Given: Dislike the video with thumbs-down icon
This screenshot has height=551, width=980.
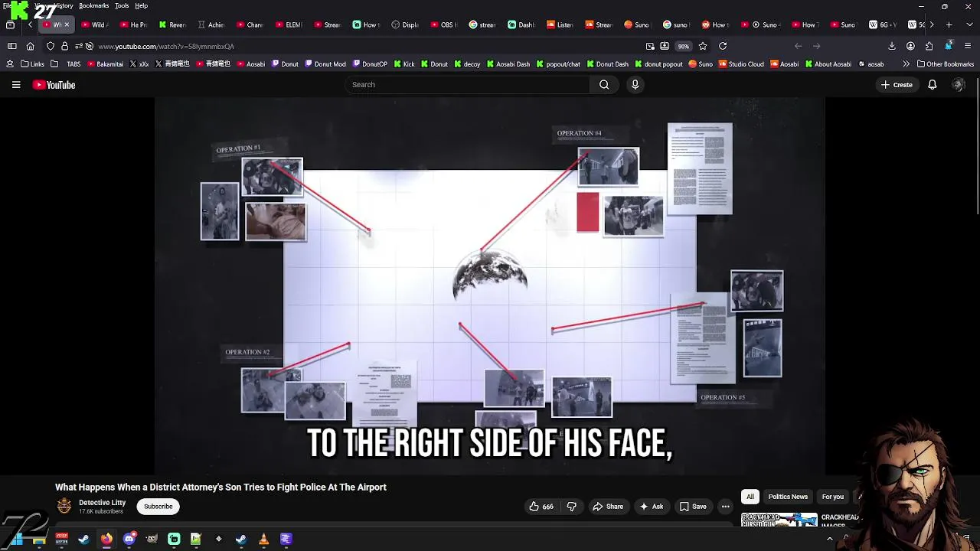Looking at the screenshot, I should [571, 507].
